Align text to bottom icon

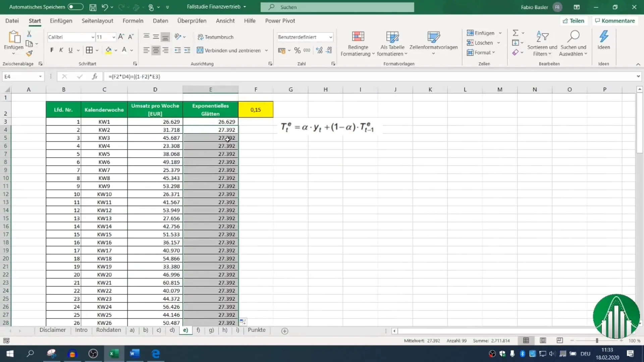(165, 37)
